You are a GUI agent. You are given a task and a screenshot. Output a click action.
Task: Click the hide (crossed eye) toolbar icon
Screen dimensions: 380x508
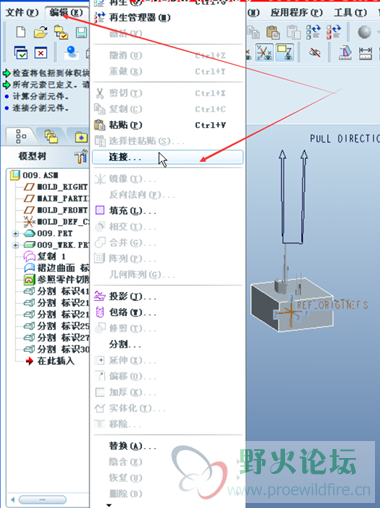[x=314, y=52]
